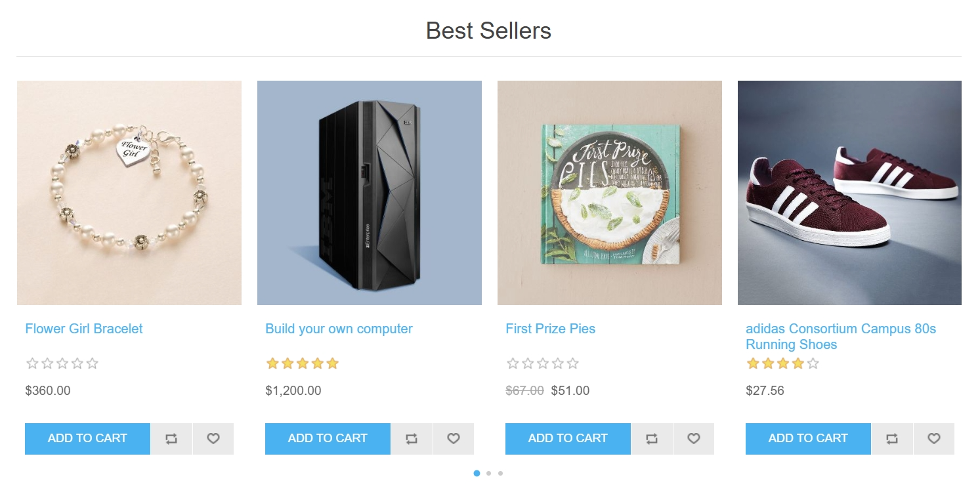Add First Prize Pies to wishlist

(x=694, y=439)
